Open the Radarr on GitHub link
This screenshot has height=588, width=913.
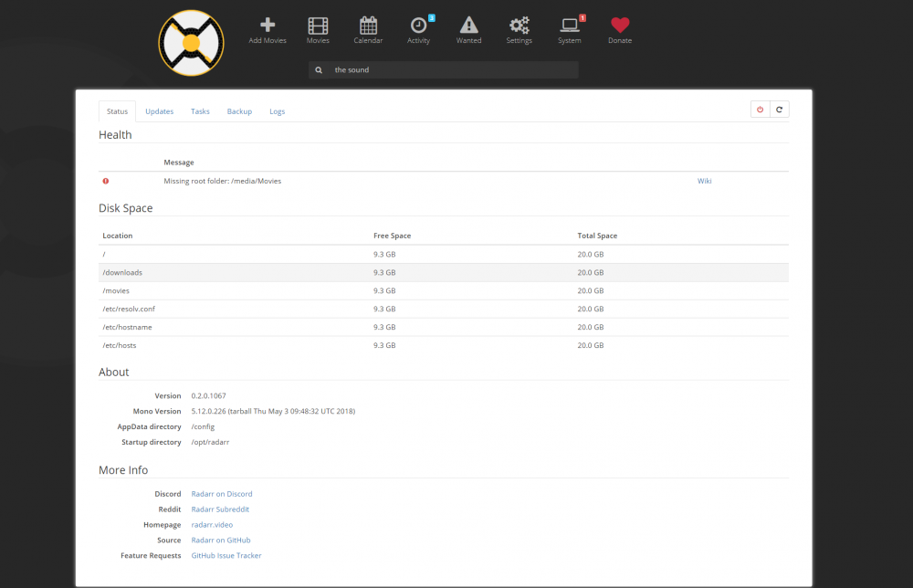pos(221,541)
